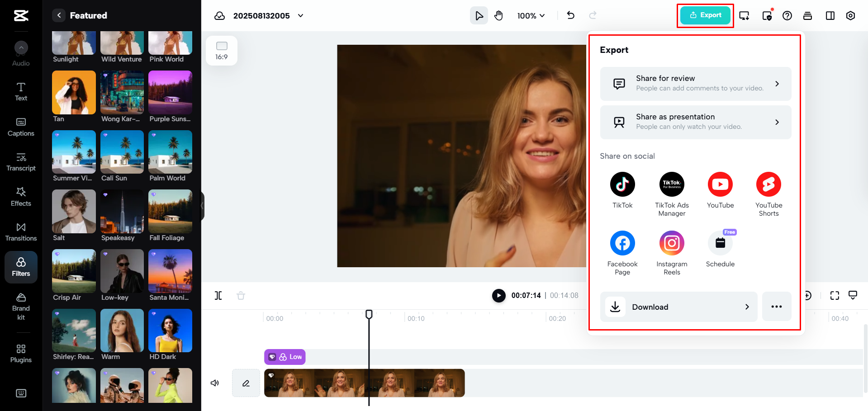Select the Warm filter thumbnail

(x=122, y=331)
